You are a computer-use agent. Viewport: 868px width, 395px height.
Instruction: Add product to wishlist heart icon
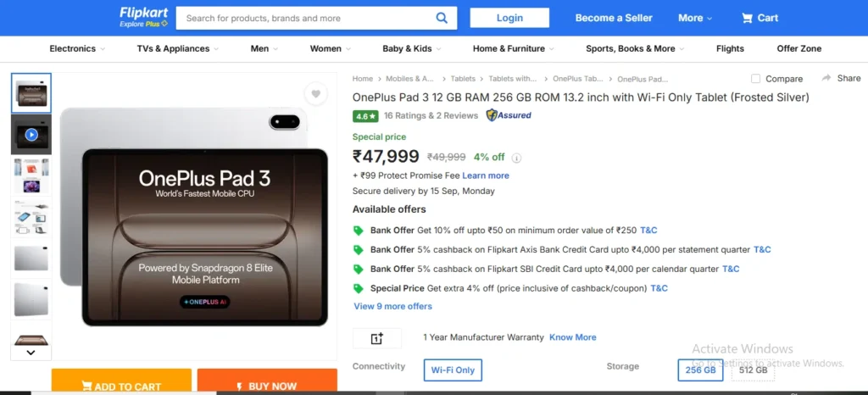(315, 94)
